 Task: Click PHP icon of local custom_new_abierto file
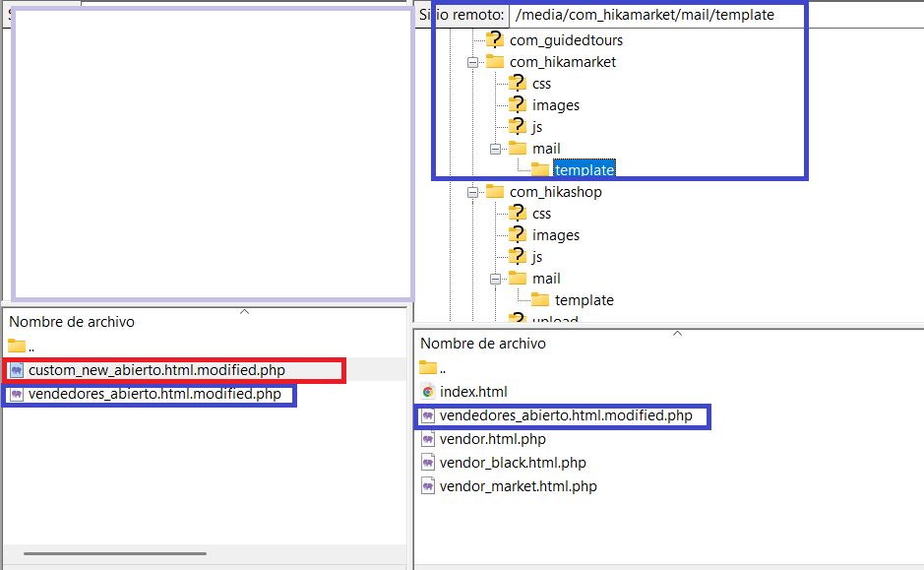tap(17, 370)
